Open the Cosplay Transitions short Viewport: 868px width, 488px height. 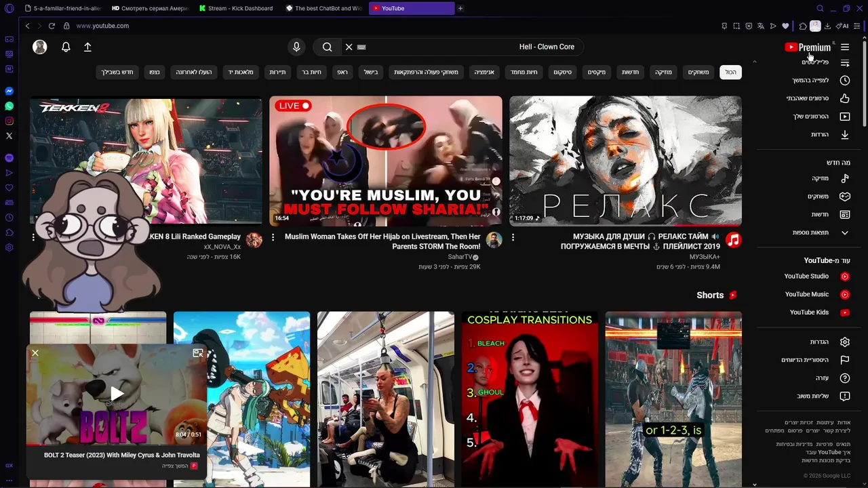coord(530,399)
